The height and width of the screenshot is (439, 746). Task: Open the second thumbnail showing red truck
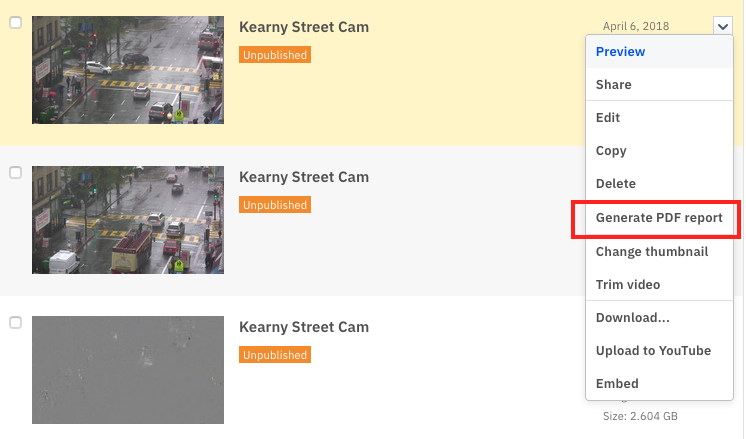(128, 220)
